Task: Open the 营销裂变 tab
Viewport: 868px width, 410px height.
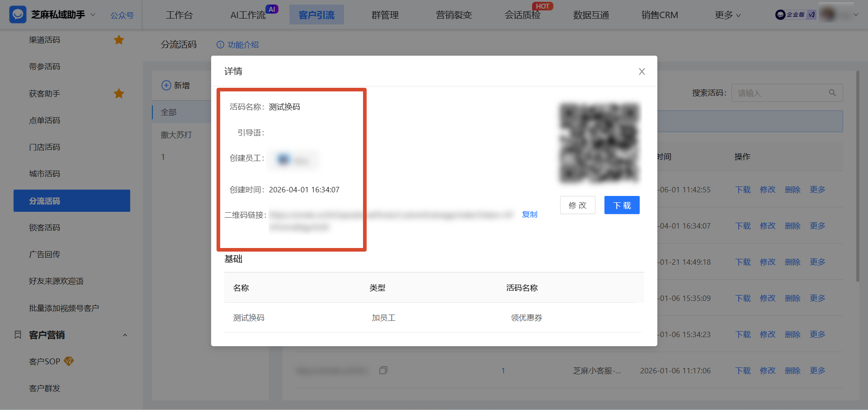Action: click(x=454, y=15)
